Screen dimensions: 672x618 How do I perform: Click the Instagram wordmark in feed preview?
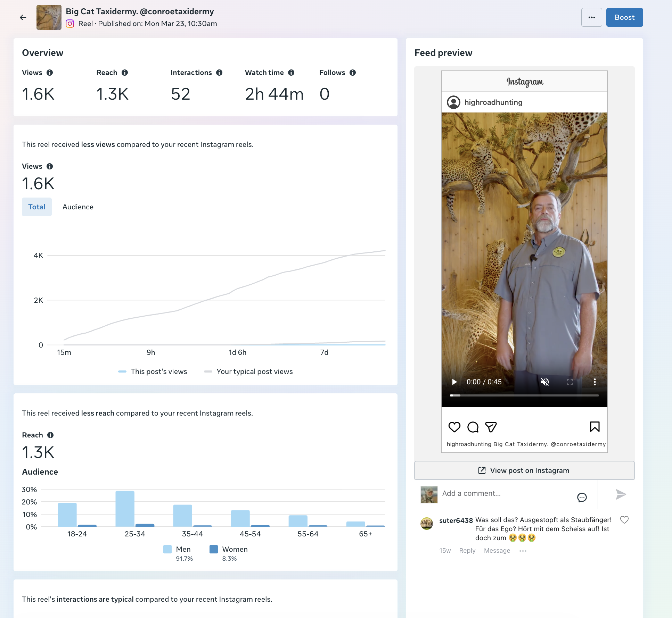(525, 82)
